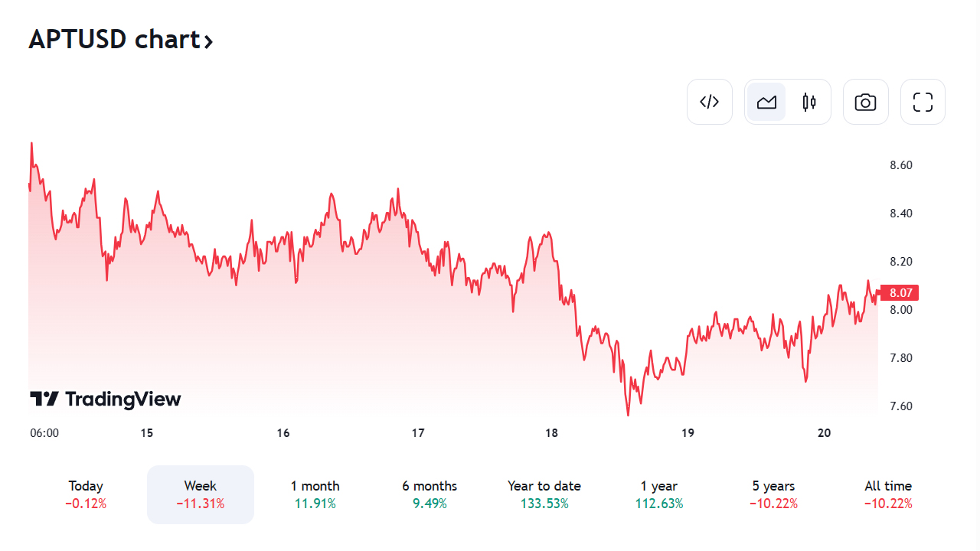Open the APTUSD chart title link
This screenshot has height=551, width=980.
tap(113, 39)
